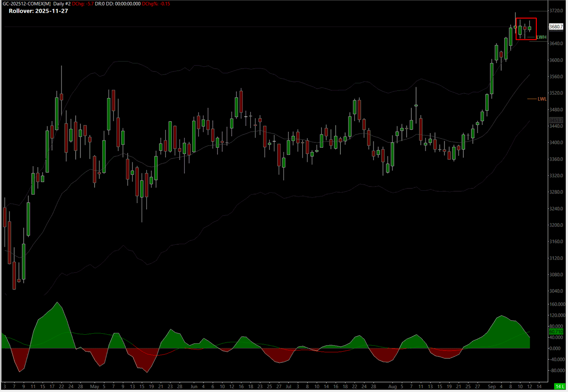Click the 3720.0 price scale value

click(x=556, y=10)
